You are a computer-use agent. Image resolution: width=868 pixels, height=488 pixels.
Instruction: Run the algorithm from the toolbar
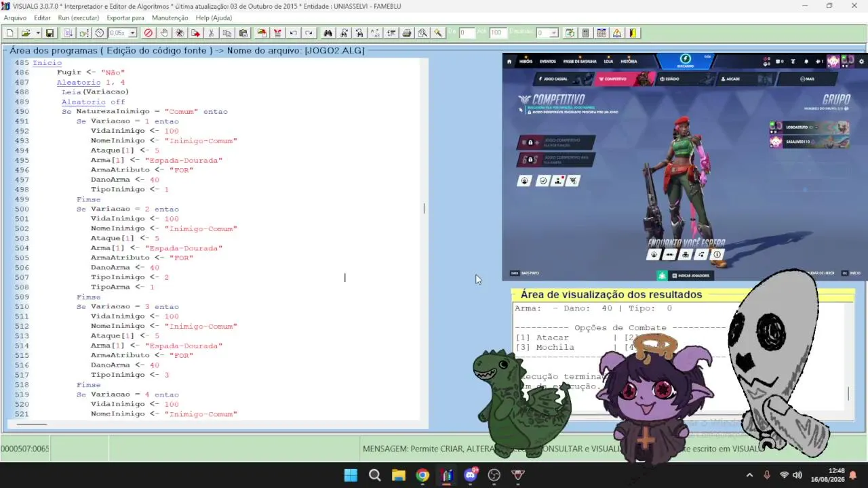click(68, 33)
